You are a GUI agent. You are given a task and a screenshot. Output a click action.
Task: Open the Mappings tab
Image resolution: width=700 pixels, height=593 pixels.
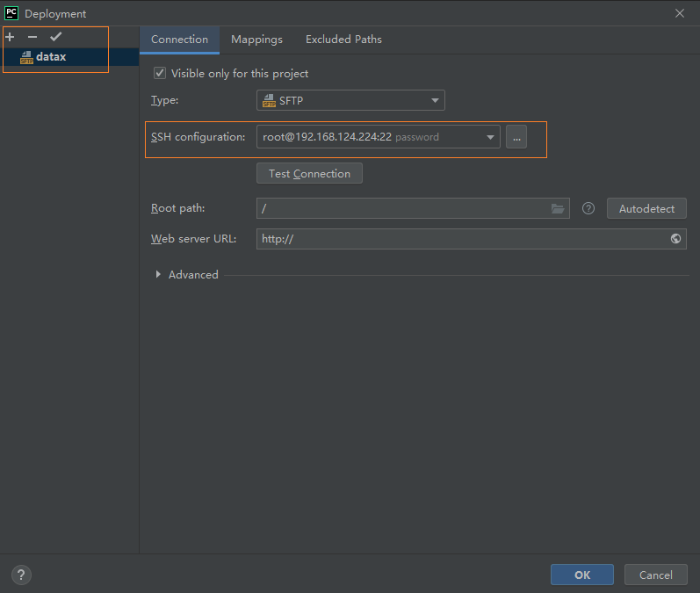256,40
